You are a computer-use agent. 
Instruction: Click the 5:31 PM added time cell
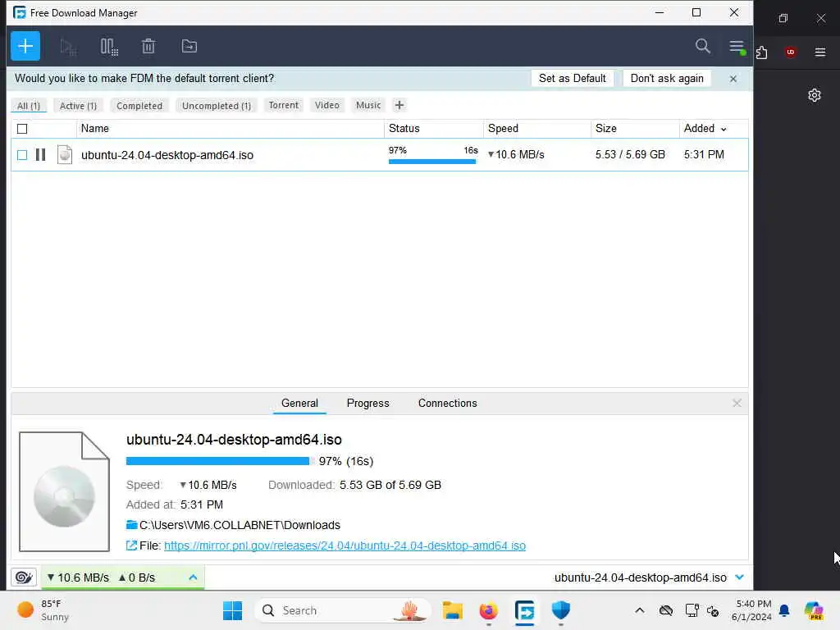pyautogui.click(x=704, y=155)
